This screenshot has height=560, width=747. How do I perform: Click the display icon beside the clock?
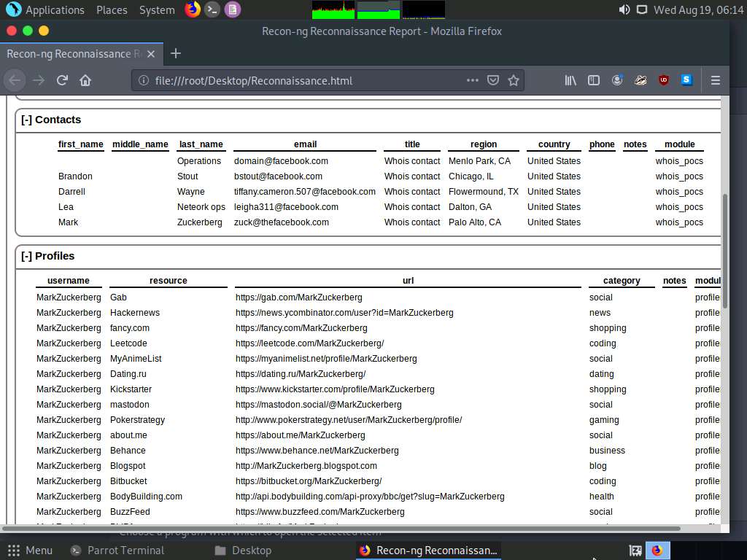(642, 9)
